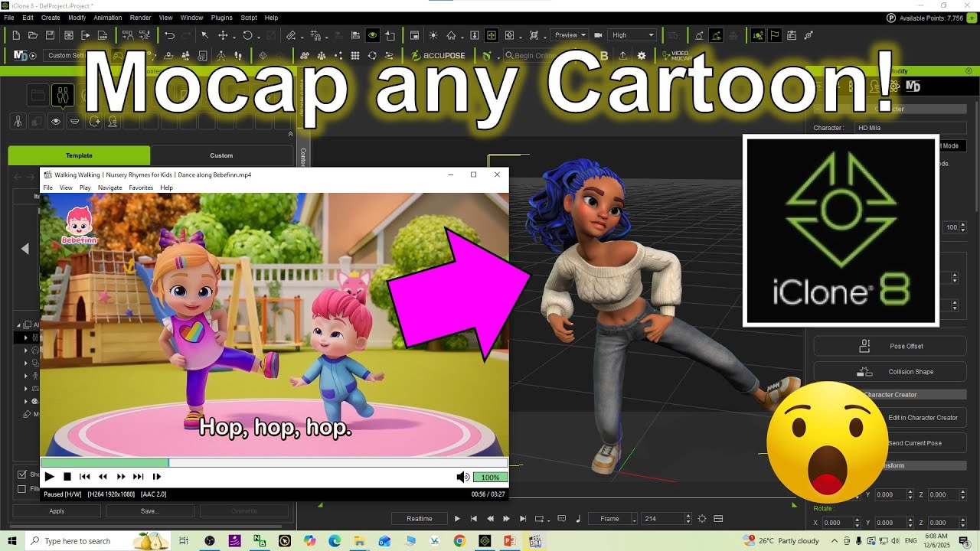Open the media player Favorites menu
Viewport: 980px width, 551px height.
141,187
